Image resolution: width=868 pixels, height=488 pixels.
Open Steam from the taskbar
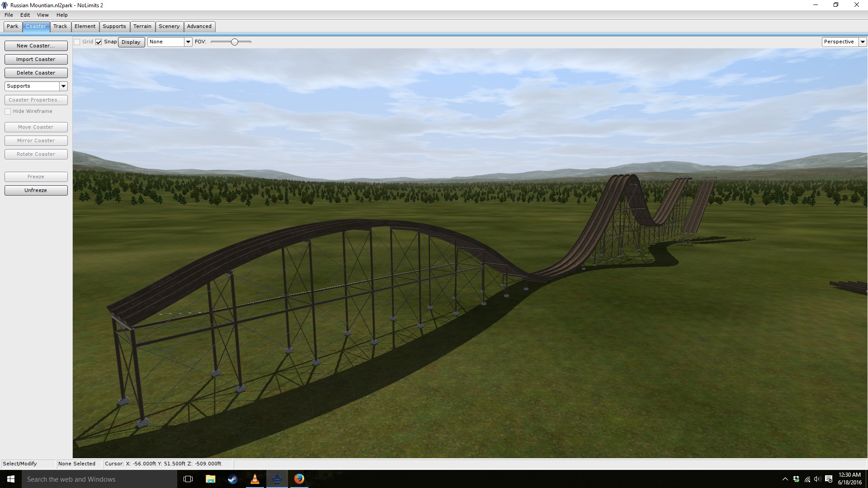(232, 479)
